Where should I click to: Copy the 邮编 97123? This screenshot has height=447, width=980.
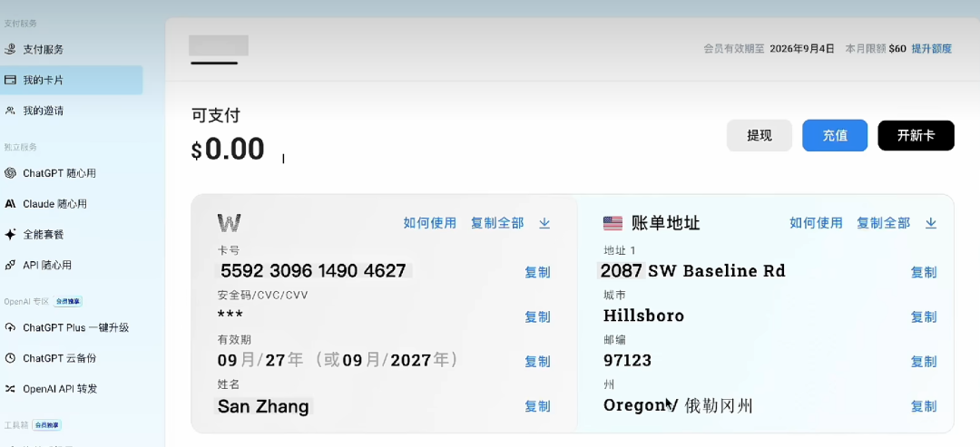924,362
